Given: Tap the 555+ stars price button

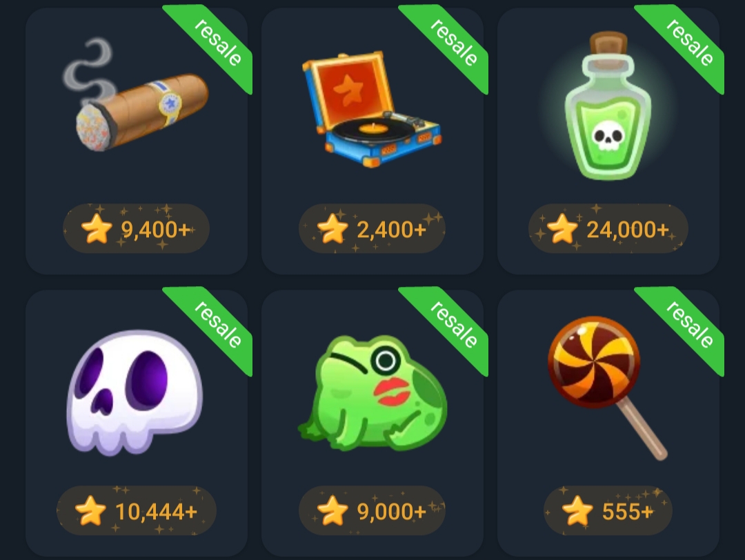Looking at the screenshot, I should [608, 510].
